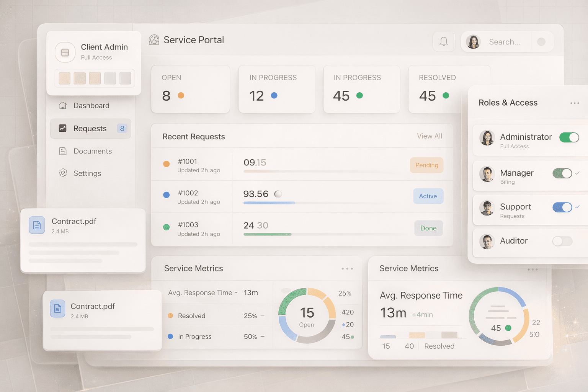Enable the Auditor role toggle
Image resolution: width=588 pixels, height=392 pixels.
(x=562, y=241)
